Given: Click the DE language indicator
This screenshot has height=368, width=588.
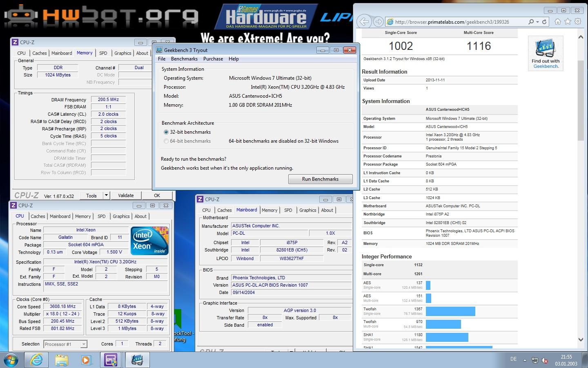Looking at the screenshot, I should [513, 359].
